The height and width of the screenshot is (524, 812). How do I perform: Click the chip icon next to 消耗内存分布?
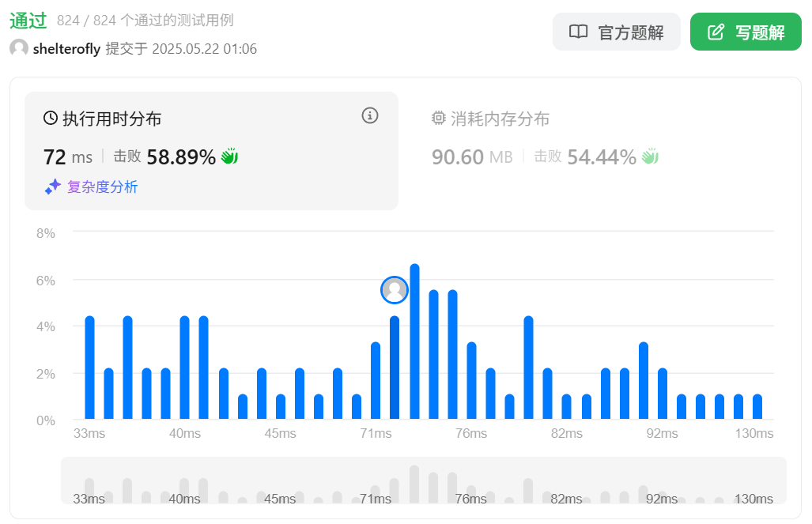click(439, 118)
